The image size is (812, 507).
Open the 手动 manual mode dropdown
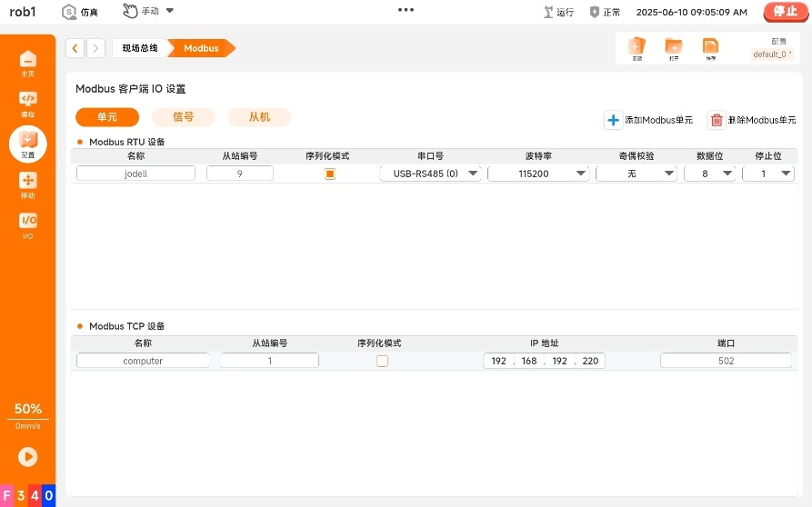[148, 12]
